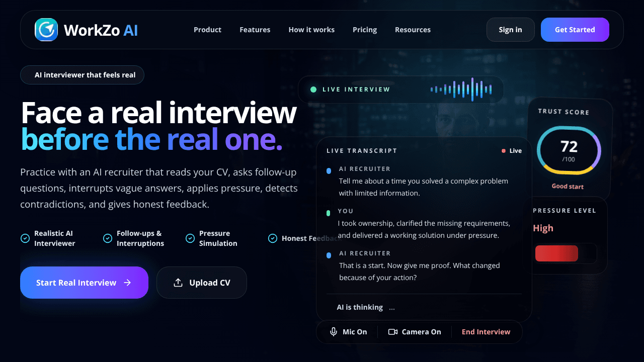Image resolution: width=644 pixels, height=362 pixels.
Task: Click the High pressure level value
Action: [x=543, y=228]
